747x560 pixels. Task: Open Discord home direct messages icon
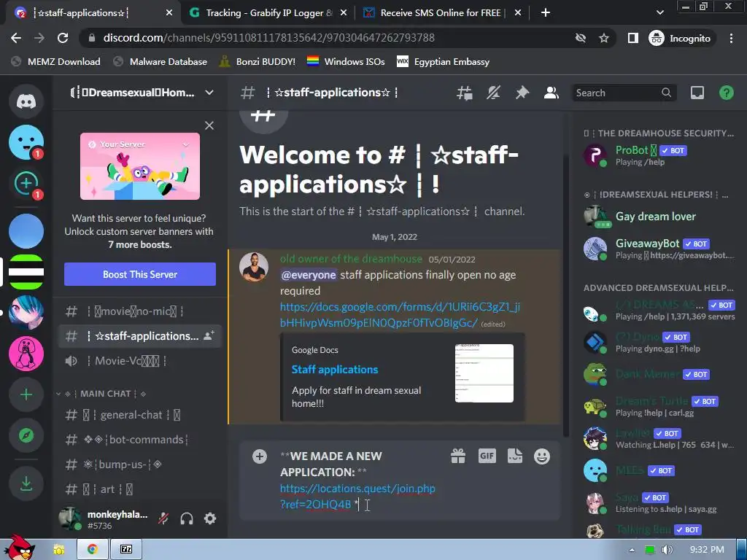pos(26,101)
